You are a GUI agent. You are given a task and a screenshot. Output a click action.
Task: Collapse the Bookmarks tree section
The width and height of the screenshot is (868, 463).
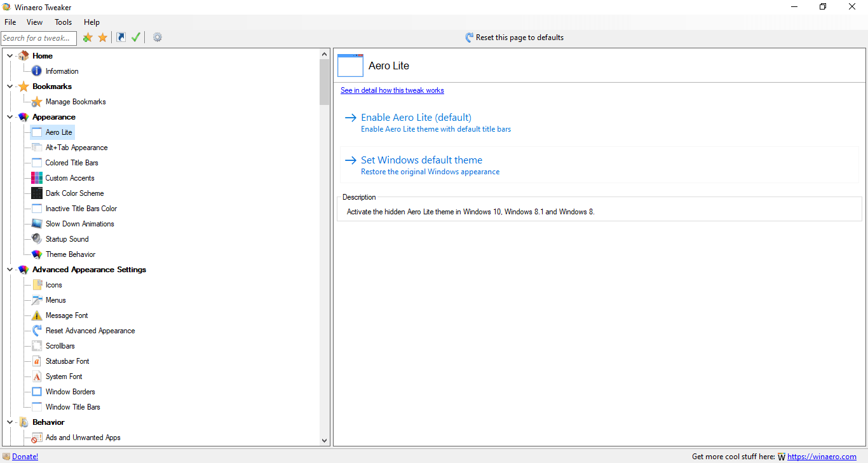coord(10,86)
